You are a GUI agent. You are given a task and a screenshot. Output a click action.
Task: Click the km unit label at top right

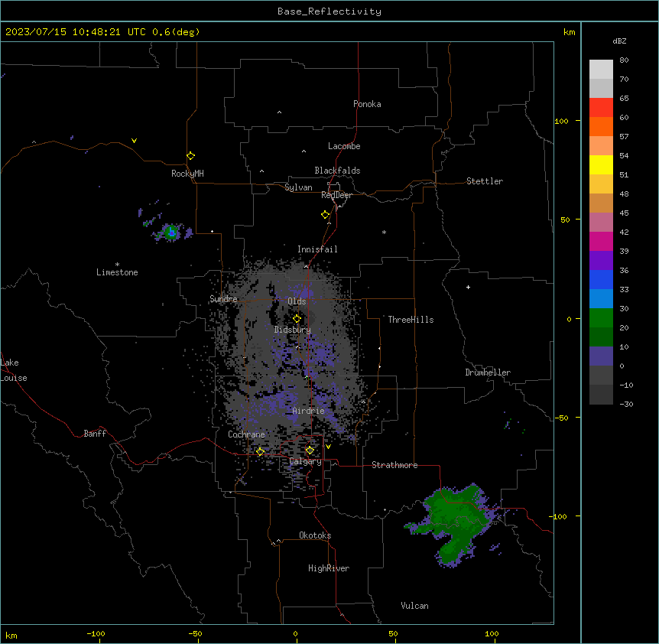tap(569, 32)
